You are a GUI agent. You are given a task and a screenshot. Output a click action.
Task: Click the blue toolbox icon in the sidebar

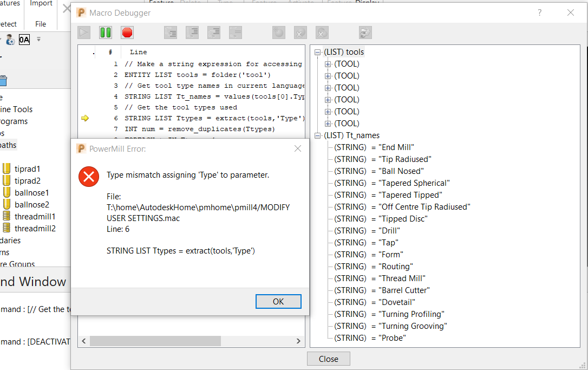click(4, 81)
